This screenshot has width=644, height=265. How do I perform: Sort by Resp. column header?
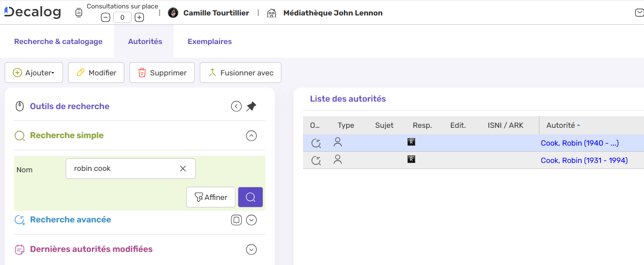(422, 125)
